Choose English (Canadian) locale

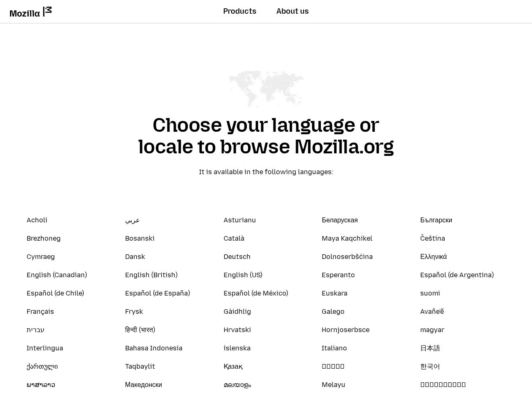click(57, 275)
